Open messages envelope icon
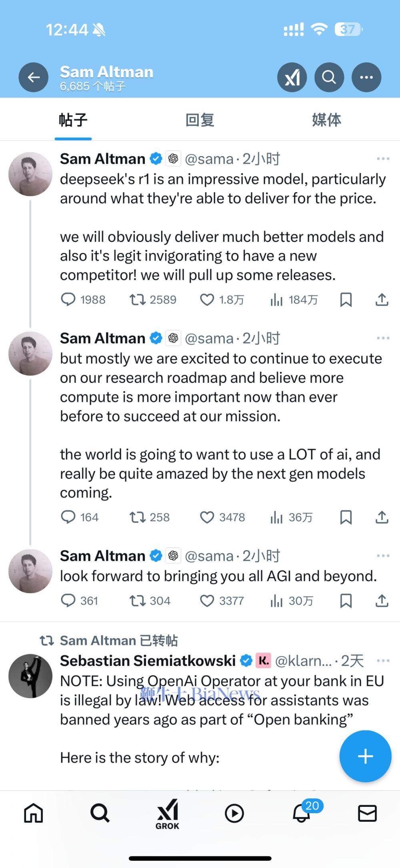Image resolution: width=400 pixels, height=868 pixels. (367, 813)
